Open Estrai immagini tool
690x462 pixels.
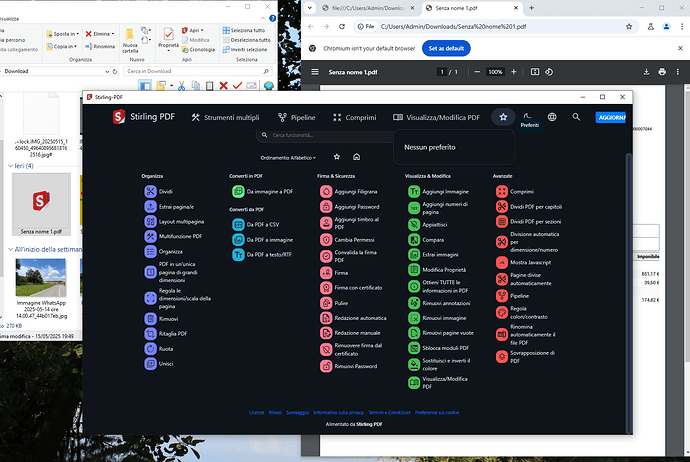(433, 254)
